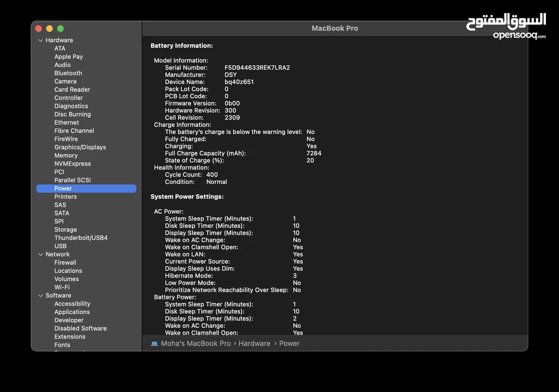Open the Camera entry
Screen dimensions: 559x392
click(x=65, y=81)
